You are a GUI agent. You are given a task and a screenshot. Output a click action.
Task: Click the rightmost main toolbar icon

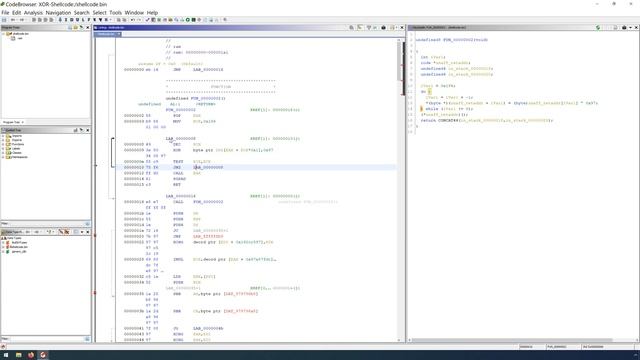[x=225, y=20]
